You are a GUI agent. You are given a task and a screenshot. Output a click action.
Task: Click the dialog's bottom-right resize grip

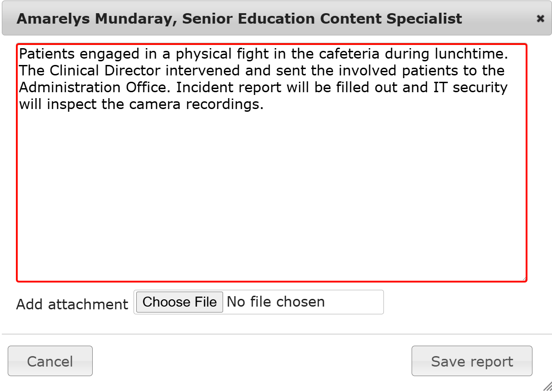547,387
